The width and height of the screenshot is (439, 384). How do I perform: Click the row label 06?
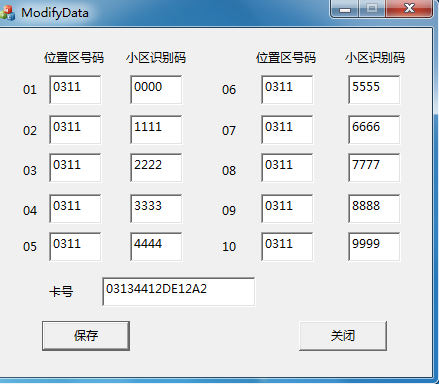pos(229,90)
